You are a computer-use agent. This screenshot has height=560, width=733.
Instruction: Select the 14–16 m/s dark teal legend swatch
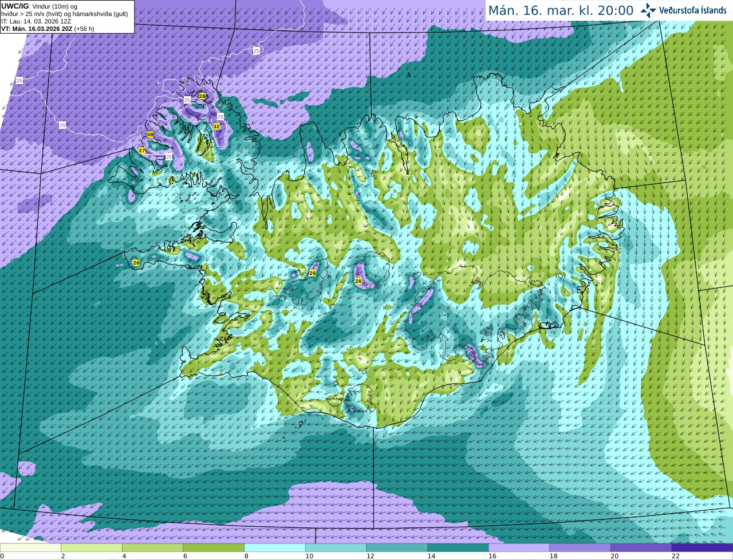pyautogui.click(x=458, y=547)
